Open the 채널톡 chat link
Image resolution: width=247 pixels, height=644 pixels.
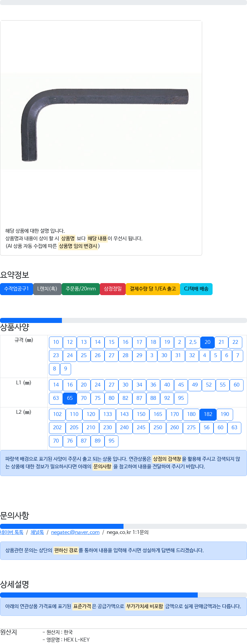point(37,532)
